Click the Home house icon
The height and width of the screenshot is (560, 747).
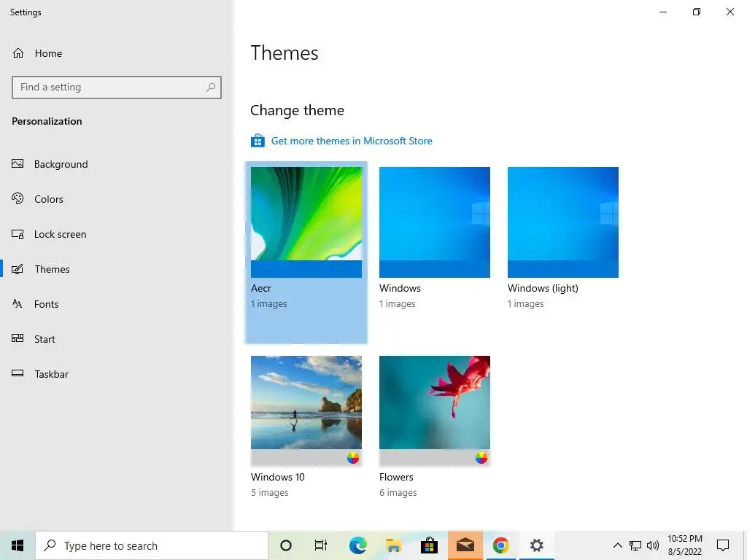(x=18, y=52)
